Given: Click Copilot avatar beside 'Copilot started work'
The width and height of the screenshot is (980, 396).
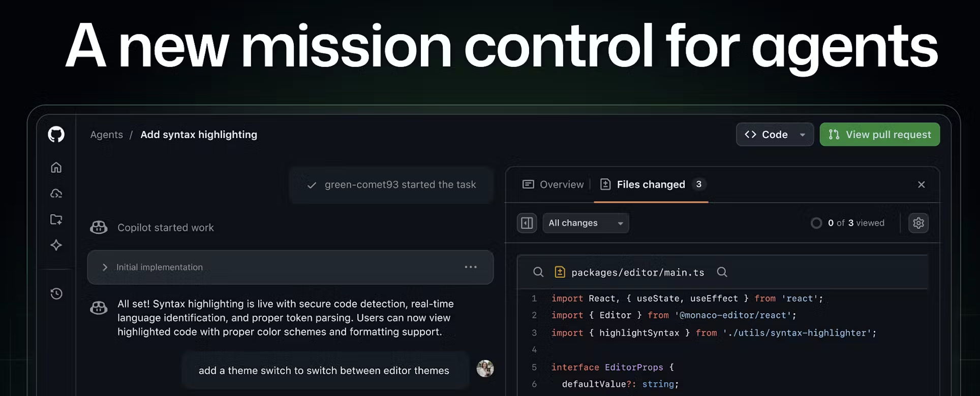Looking at the screenshot, I should coord(99,227).
